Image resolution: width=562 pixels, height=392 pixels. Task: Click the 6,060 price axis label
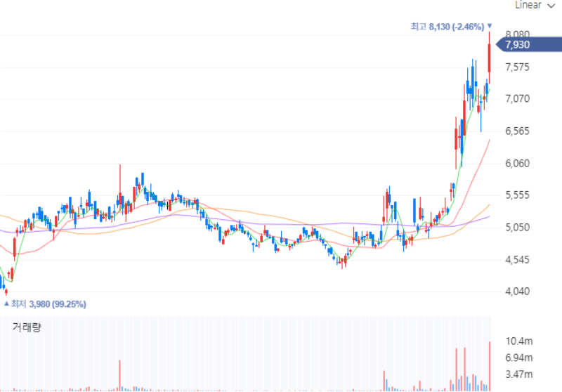[x=517, y=164]
